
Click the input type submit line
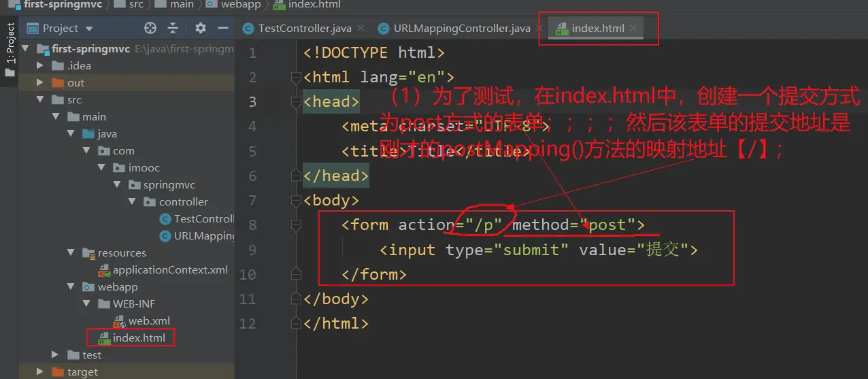[539, 250]
